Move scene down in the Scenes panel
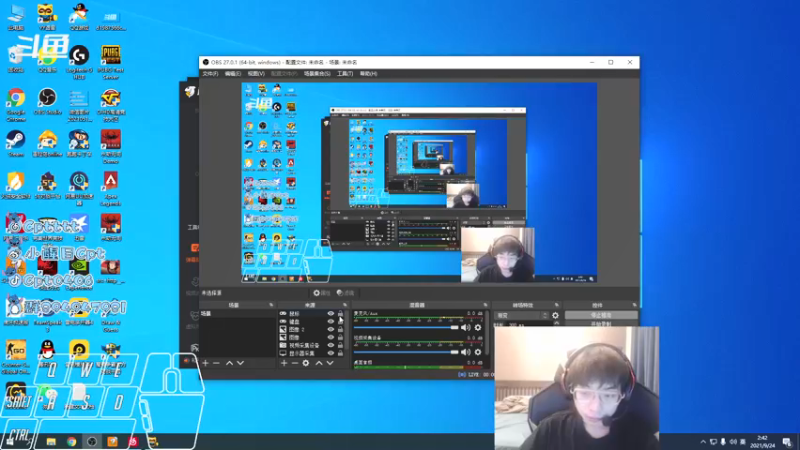This screenshot has width=800, height=450. point(240,363)
